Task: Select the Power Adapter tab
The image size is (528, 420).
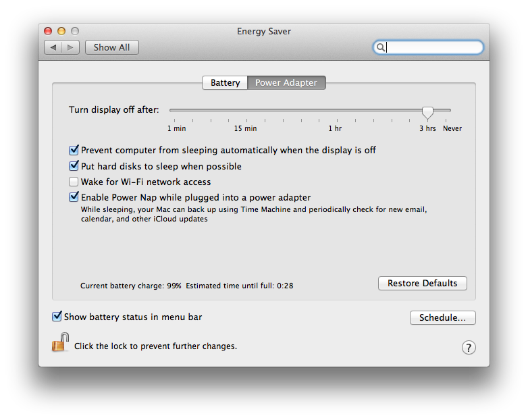Action: point(286,82)
